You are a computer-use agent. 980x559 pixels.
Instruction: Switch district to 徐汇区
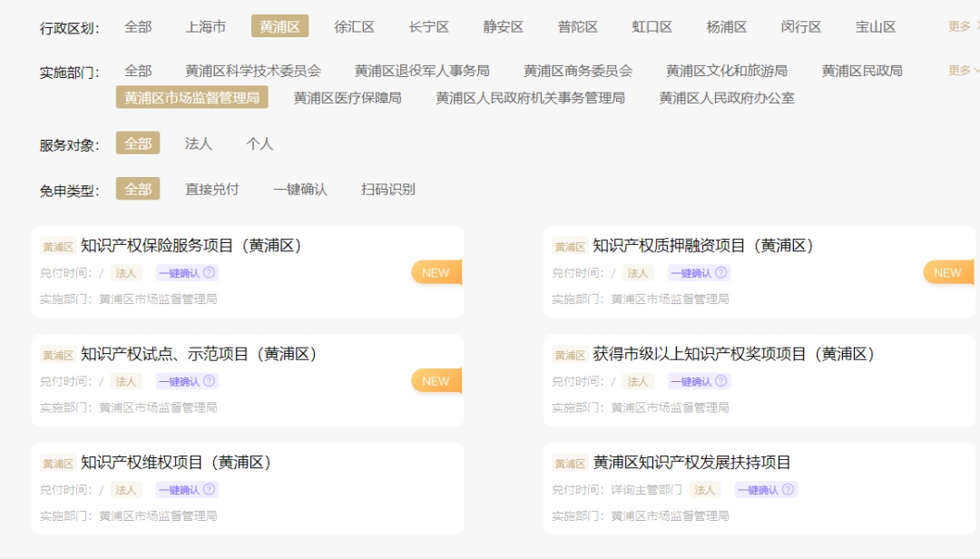click(354, 26)
